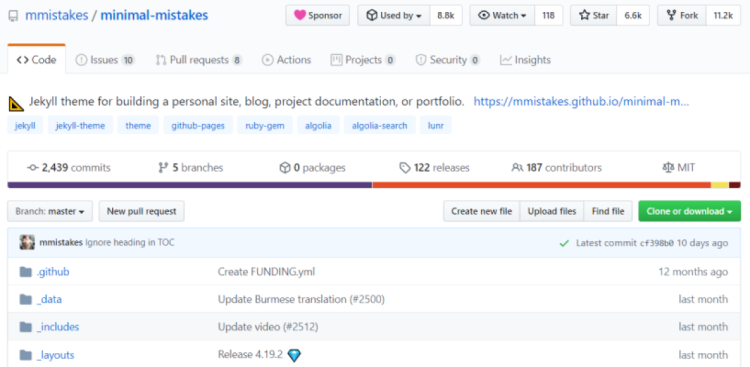750x367 pixels.
Task: Switch to the Issues tab
Action: click(x=105, y=60)
